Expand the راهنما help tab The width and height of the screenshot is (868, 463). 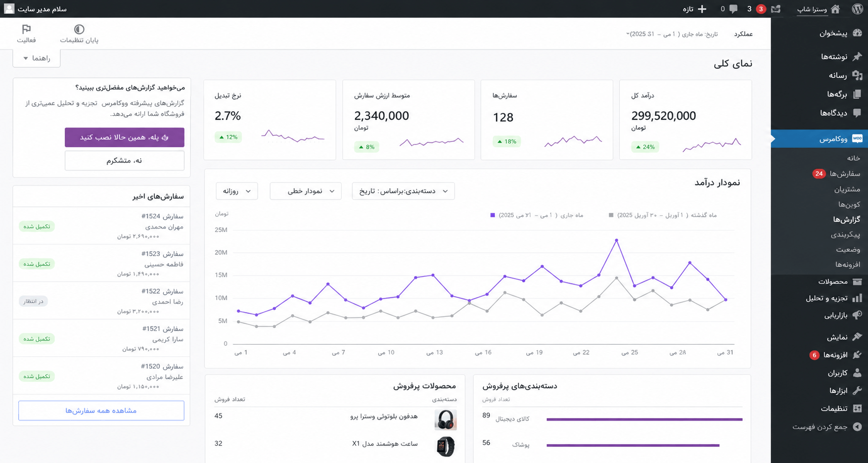tap(36, 58)
